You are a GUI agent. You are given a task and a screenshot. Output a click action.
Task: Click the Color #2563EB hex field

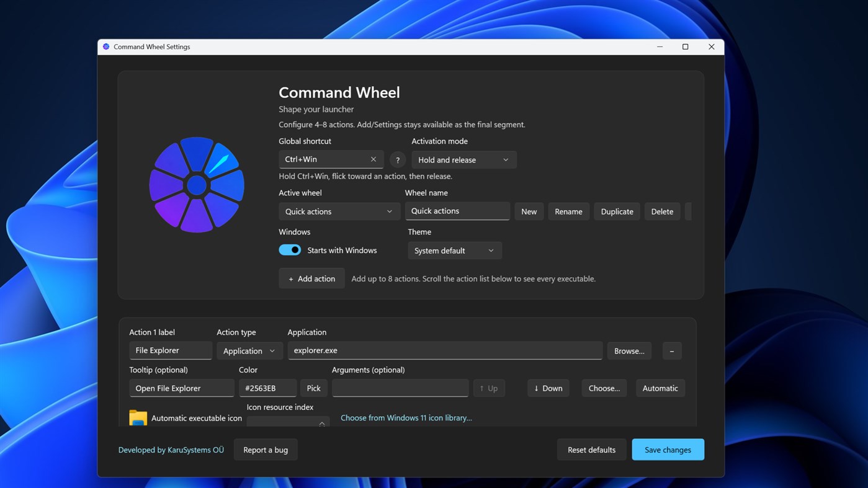(267, 388)
